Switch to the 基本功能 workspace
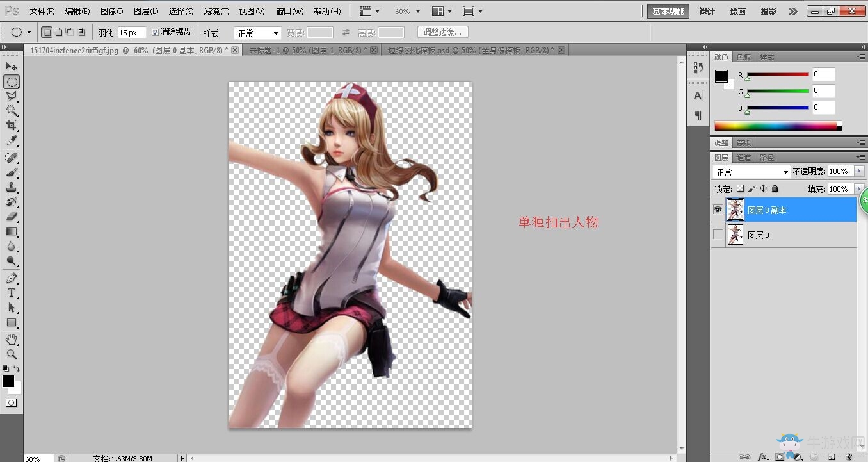Viewport: 868px width, 462px height. pos(668,11)
